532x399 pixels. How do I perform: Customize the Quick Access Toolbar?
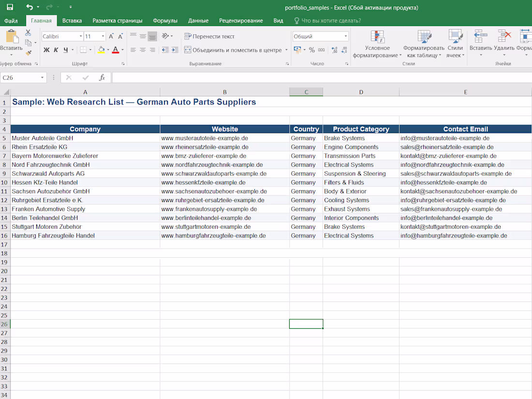pyautogui.click(x=70, y=7)
